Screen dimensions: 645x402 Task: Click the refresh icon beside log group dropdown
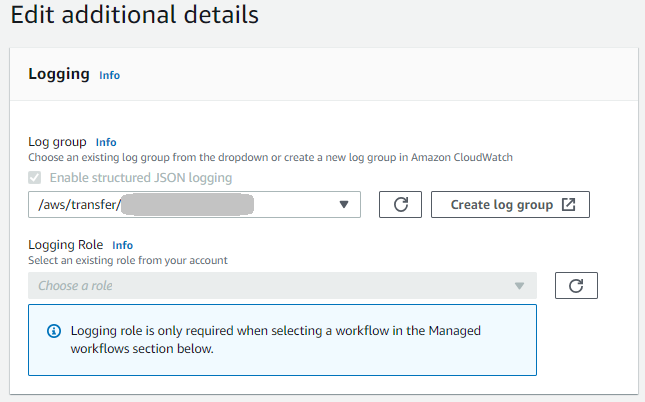coord(400,205)
